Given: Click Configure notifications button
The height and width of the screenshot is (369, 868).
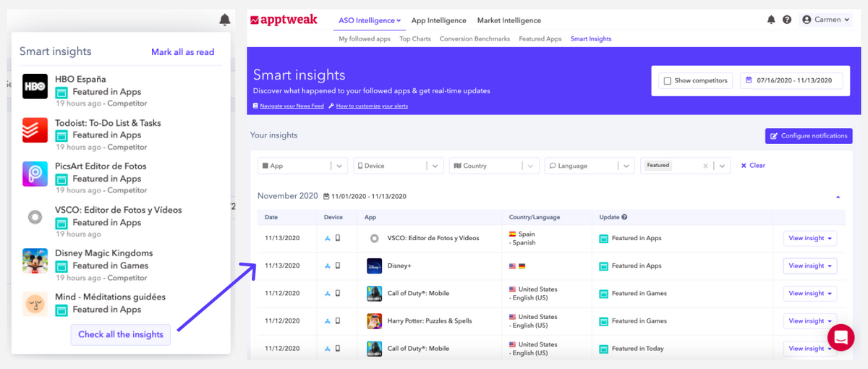Looking at the screenshot, I should [809, 136].
